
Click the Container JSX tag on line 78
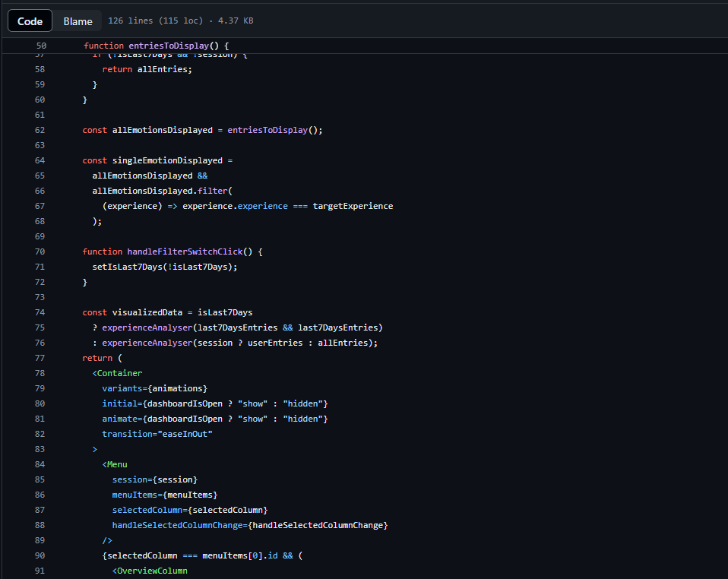coord(119,373)
